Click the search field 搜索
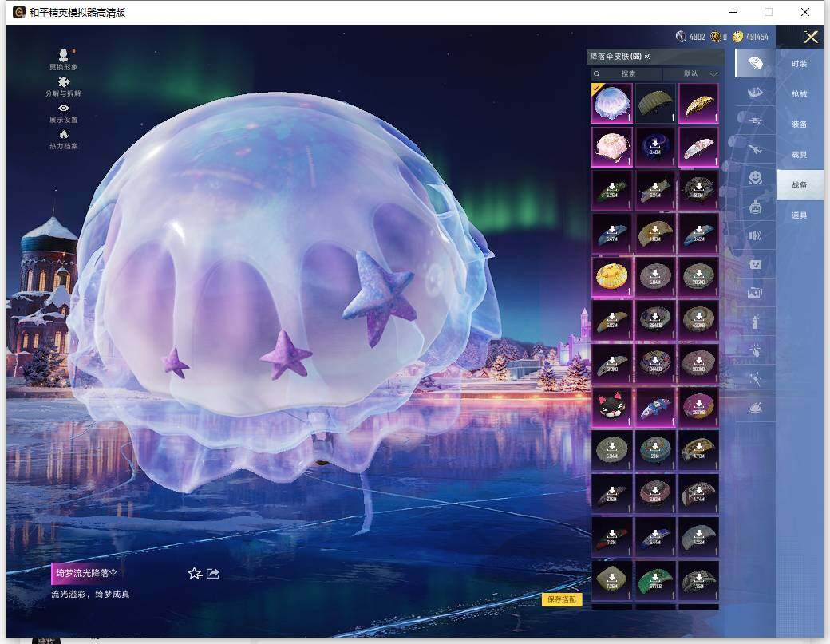 point(626,73)
